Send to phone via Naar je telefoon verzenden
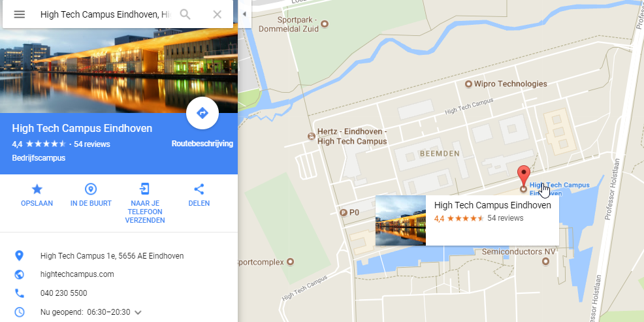644x322 pixels. pyautogui.click(x=145, y=204)
